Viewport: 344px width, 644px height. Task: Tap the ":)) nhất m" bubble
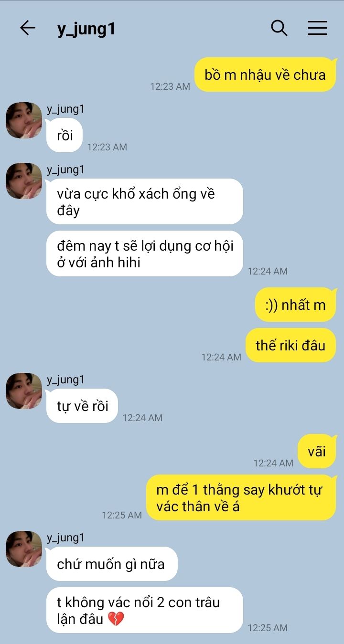tap(296, 305)
